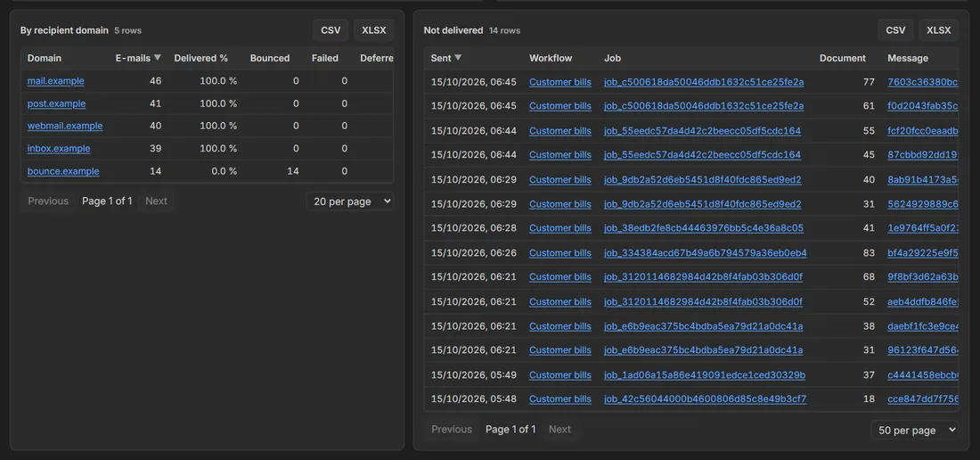Open job_c500618da link in document 61 row
This screenshot has height=460, width=980.
click(x=704, y=106)
